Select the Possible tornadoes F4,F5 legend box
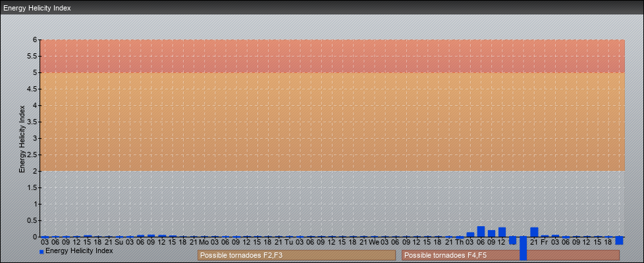This screenshot has height=263, width=644. pyautogui.click(x=510, y=255)
